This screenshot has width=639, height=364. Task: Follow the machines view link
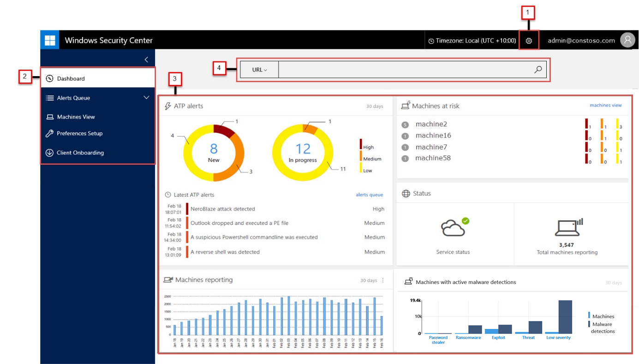tap(605, 105)
